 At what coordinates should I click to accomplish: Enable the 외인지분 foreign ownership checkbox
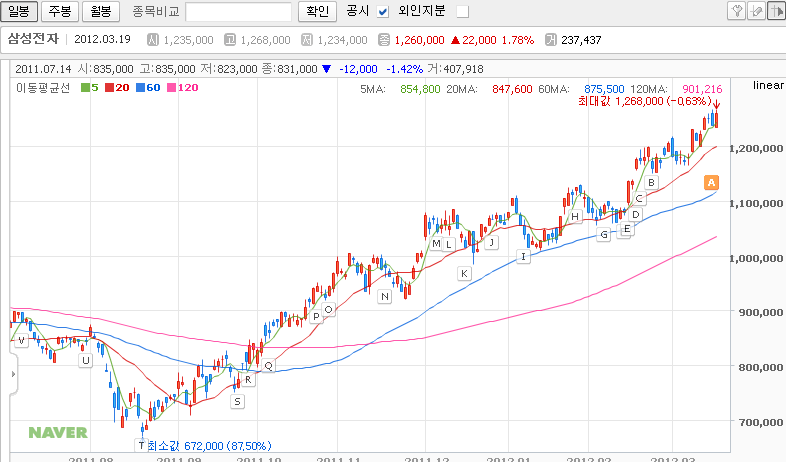click(x=463, y=12)
